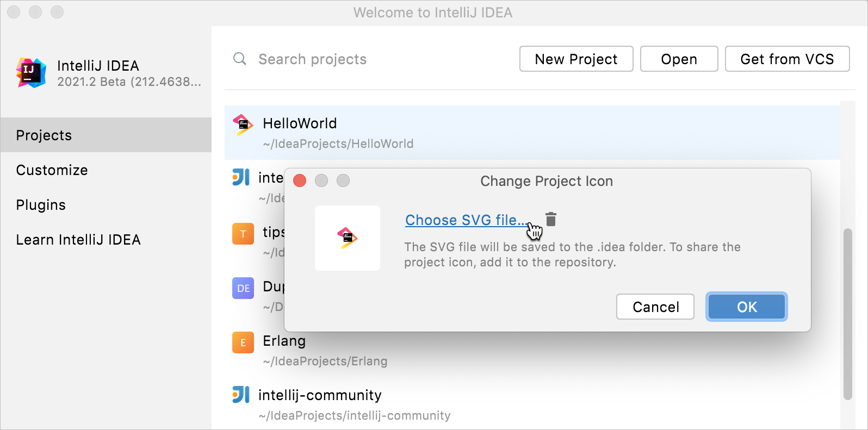Click the Choose SVG file link
This screenshot has height=430, width=868.
(x=467, y=220)
